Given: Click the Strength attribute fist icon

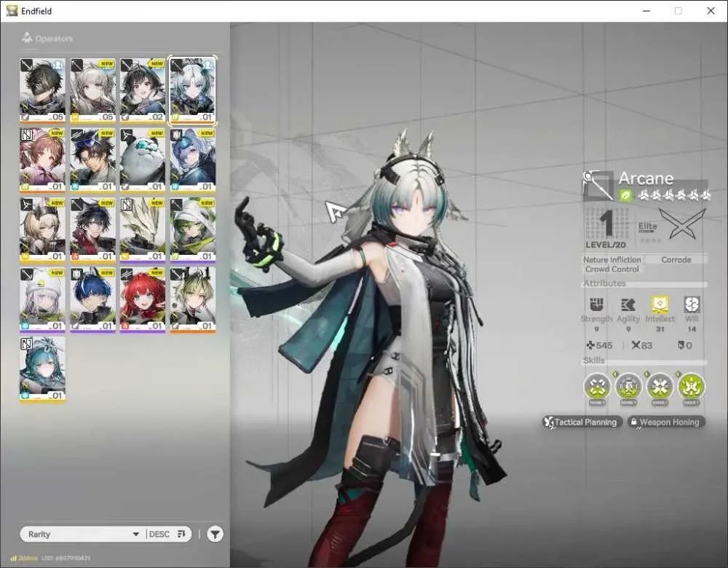Looking at the screenshot, I should coord(596,304).
